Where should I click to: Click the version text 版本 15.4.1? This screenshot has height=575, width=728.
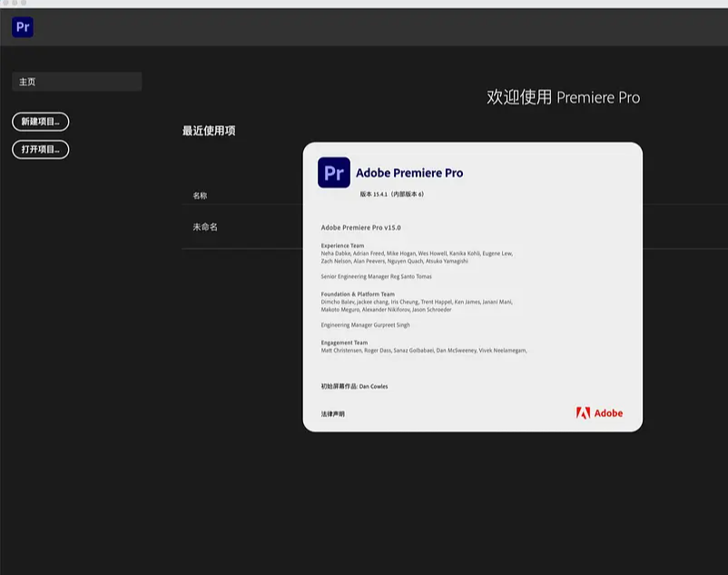392,194
